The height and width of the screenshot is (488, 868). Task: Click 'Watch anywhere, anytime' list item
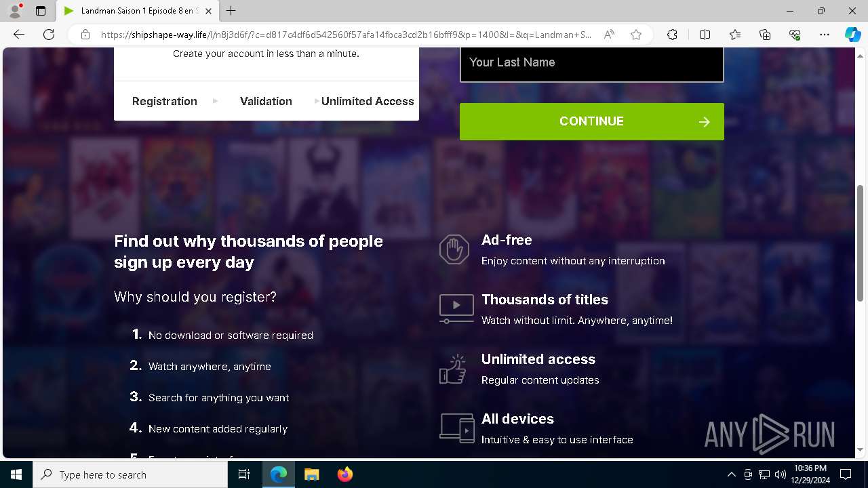tap(210, 367)
